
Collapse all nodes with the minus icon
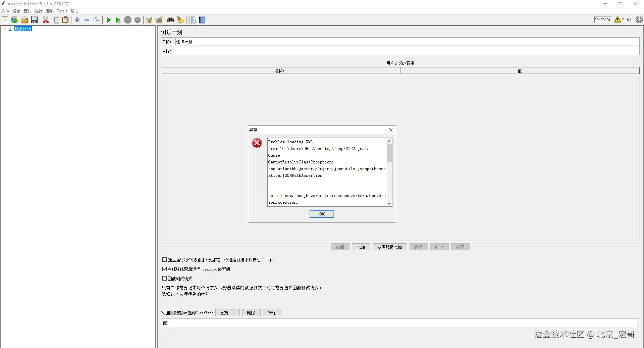(x=87, y=20)
